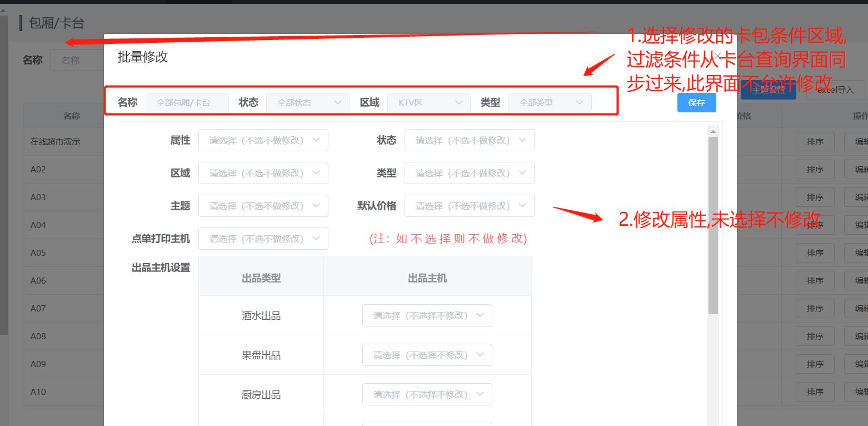Click 排序 button in the A07 row

pos(815,309)
